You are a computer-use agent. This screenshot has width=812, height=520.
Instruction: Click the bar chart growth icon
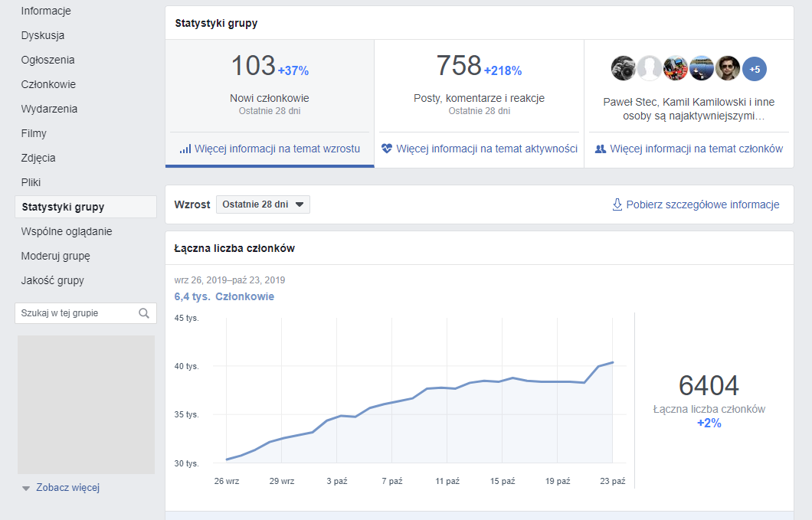coord(185,149)
